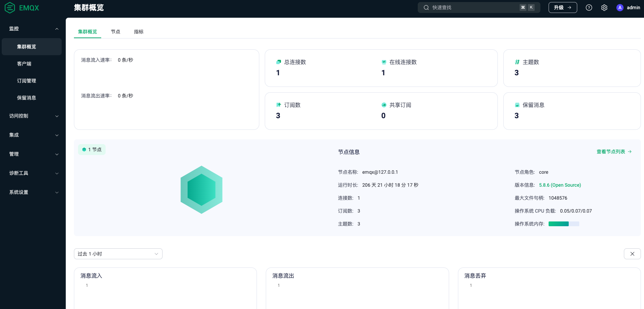Open the settings gear icon
The width and height of the screenshot is (644, 309).
[604, 7]
